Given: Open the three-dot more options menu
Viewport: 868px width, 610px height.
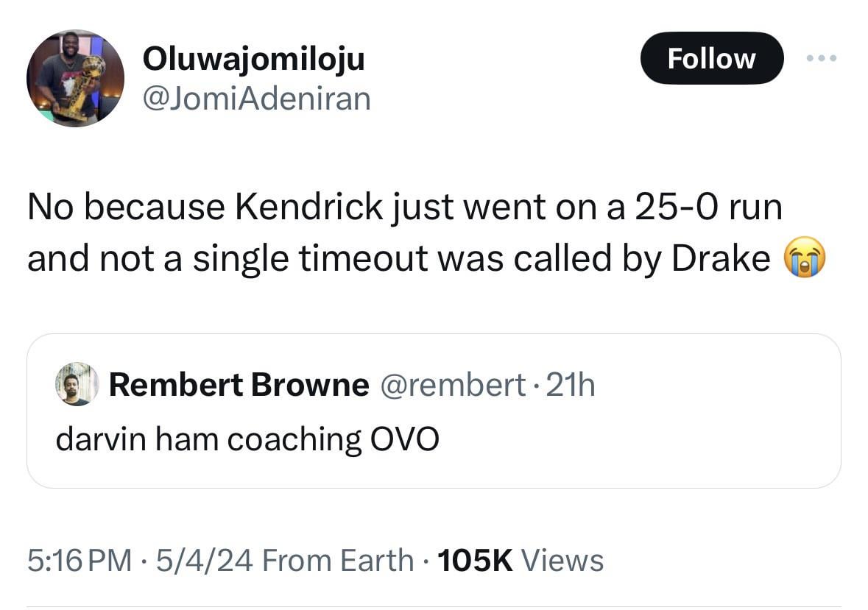Looking at the screenshot, I should click(822, 58).
